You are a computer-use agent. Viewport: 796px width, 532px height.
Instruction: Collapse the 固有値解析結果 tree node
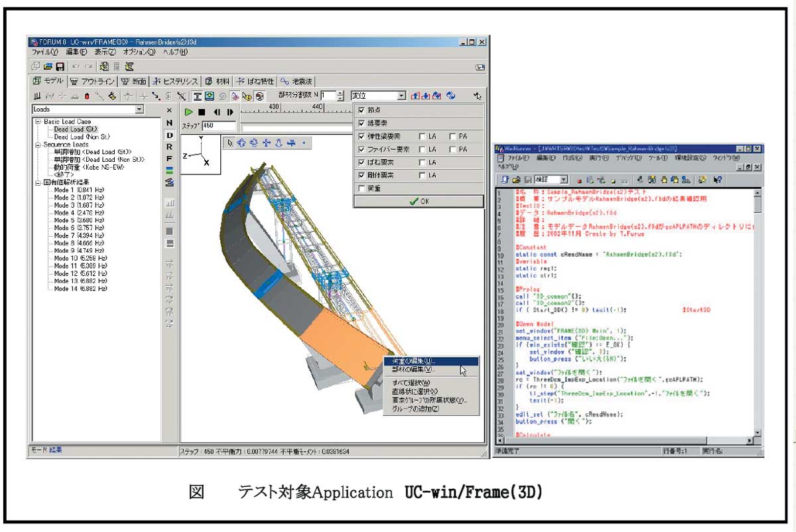[x=38, y=182]
